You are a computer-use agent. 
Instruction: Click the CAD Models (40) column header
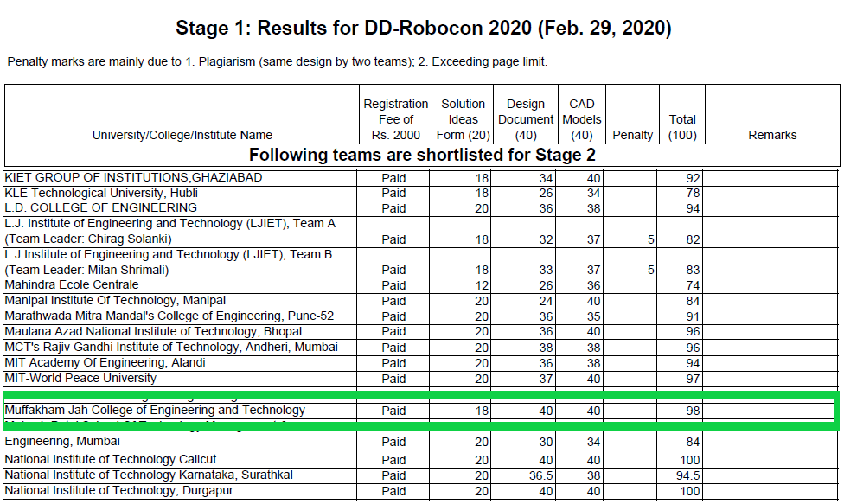581,119
